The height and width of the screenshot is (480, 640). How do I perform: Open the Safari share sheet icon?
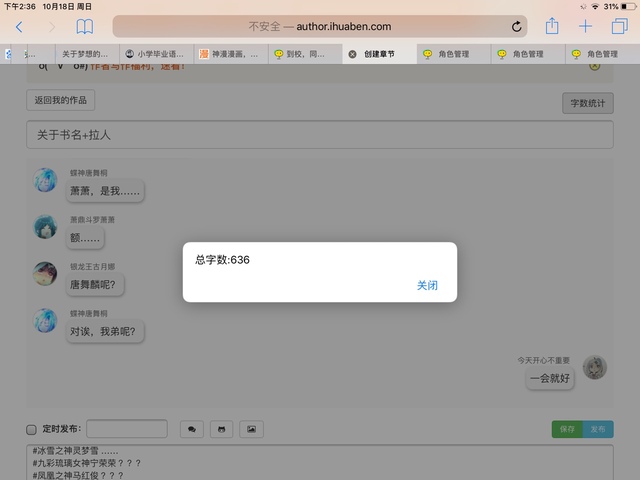[551, 27]
